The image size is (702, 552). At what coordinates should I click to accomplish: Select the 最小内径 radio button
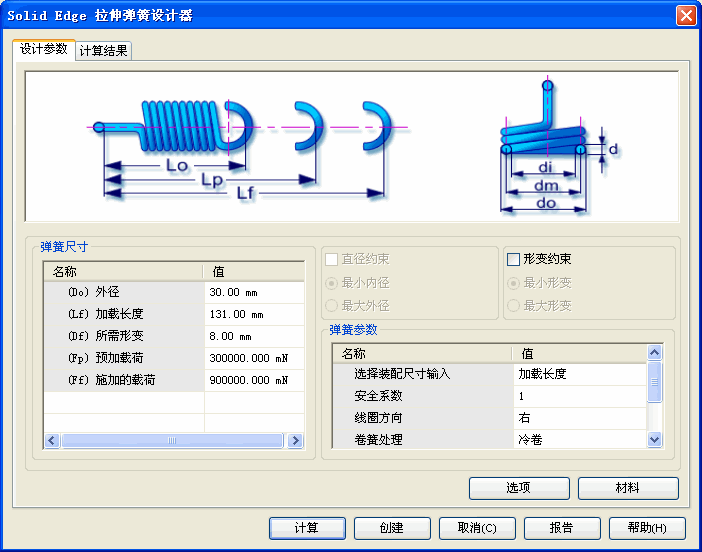tap(332, 283)
